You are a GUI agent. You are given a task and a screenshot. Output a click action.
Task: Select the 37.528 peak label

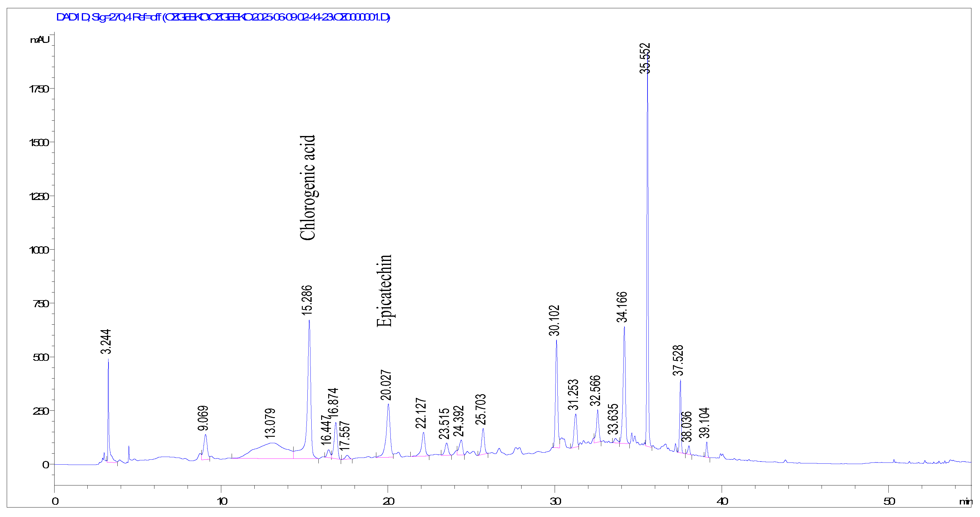coord(678,360)
